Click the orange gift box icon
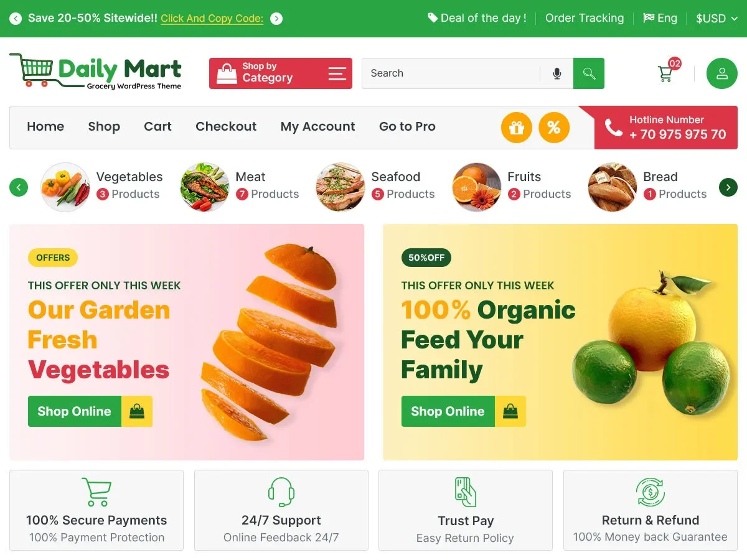747x560 pixels. (517, 128)
